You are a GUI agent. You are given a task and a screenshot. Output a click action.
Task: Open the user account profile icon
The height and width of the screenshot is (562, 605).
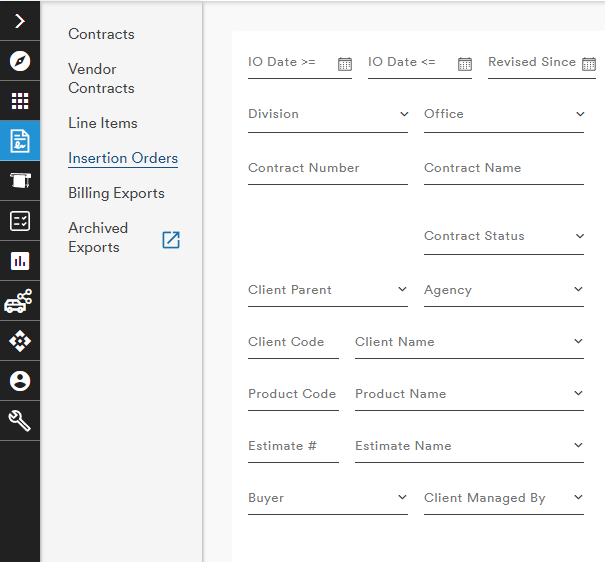click(20, 381)
